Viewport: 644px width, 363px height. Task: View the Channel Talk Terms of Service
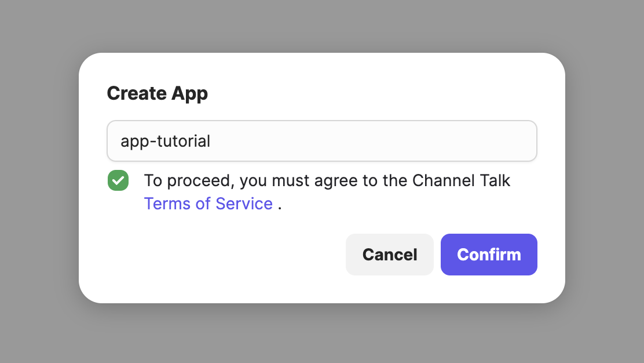click(x=208, y=204)
